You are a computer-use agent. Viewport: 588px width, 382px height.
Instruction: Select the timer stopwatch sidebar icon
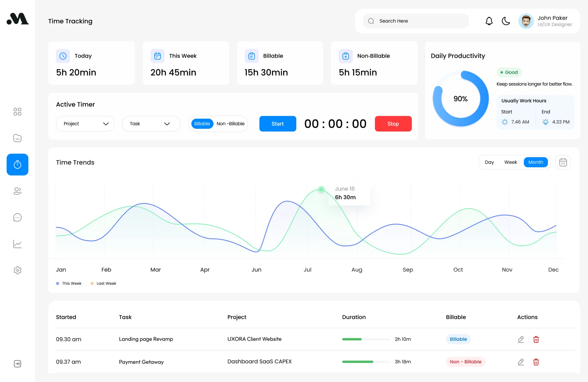click(18, 165)
